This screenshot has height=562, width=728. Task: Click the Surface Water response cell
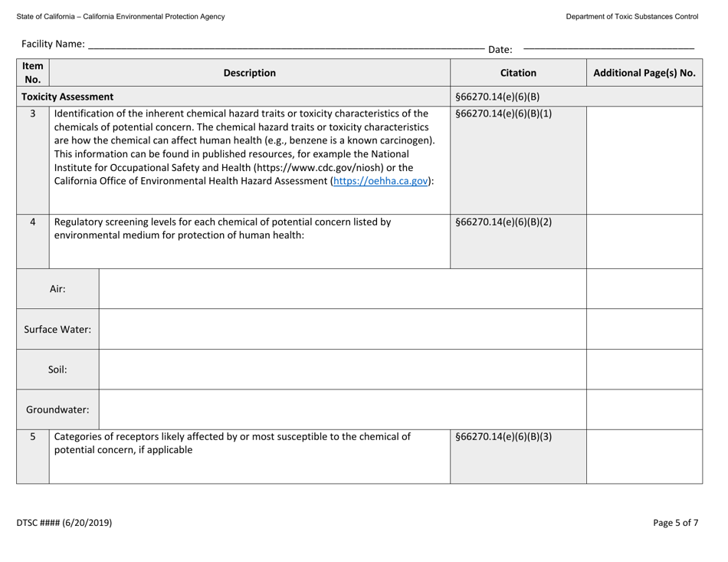pos(341,327)
